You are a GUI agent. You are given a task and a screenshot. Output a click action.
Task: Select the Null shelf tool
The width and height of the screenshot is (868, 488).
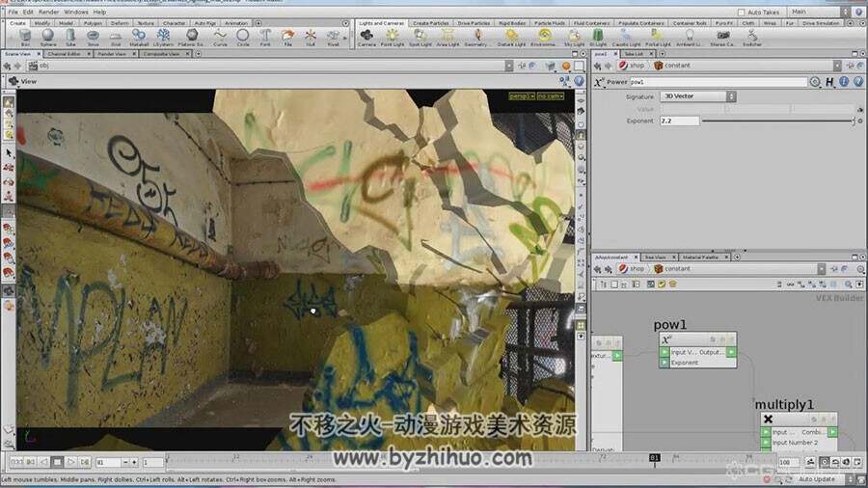310,38
